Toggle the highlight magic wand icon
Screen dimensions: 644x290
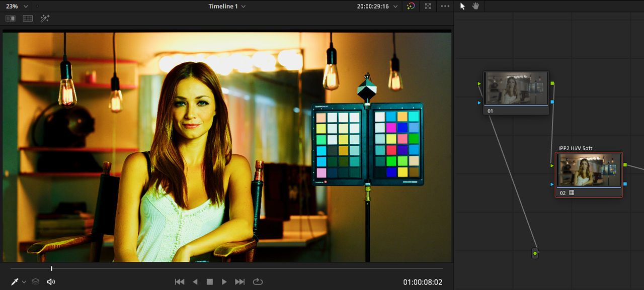[x=45, y=18]
